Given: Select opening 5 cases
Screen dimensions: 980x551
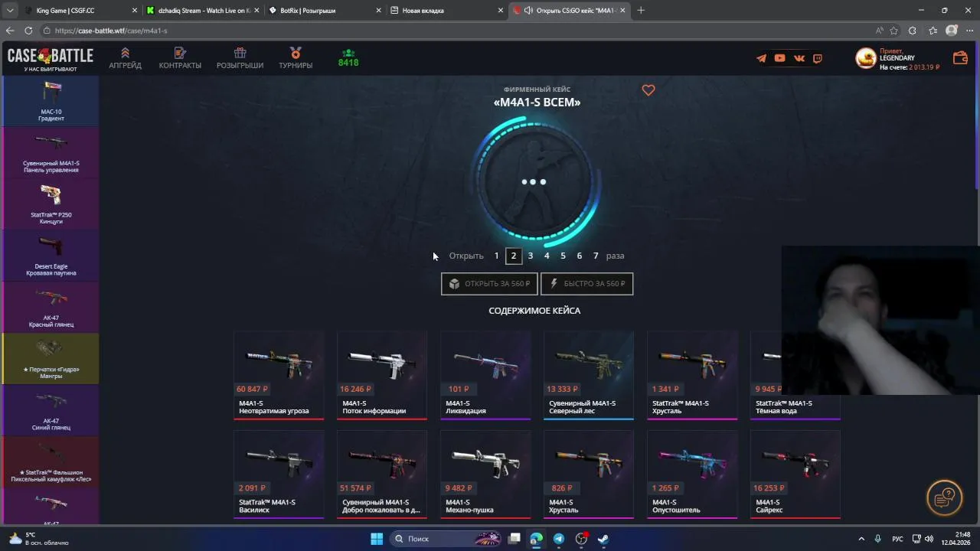Looking at the screenshot, I should pyautogui.click(x=563, y=256).
